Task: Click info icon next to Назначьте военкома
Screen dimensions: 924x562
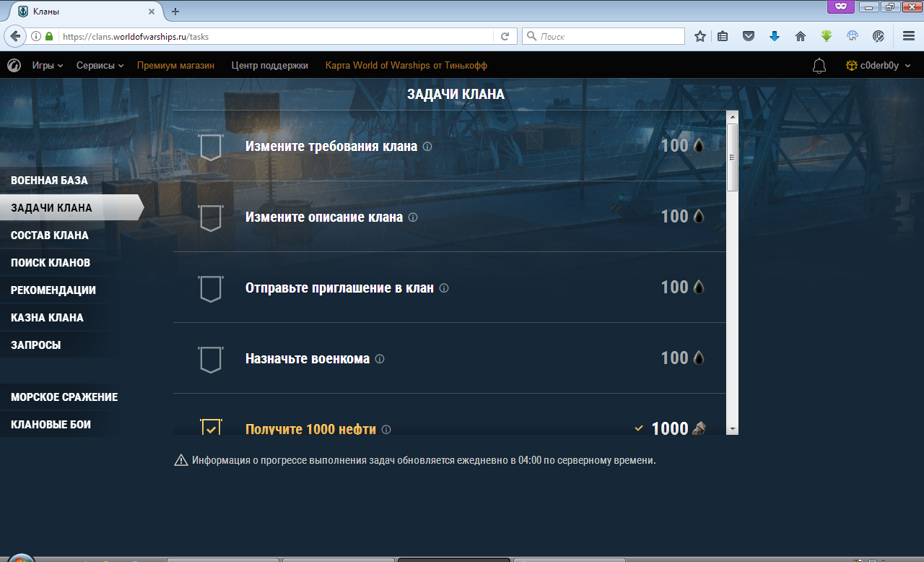Action: 380,359
